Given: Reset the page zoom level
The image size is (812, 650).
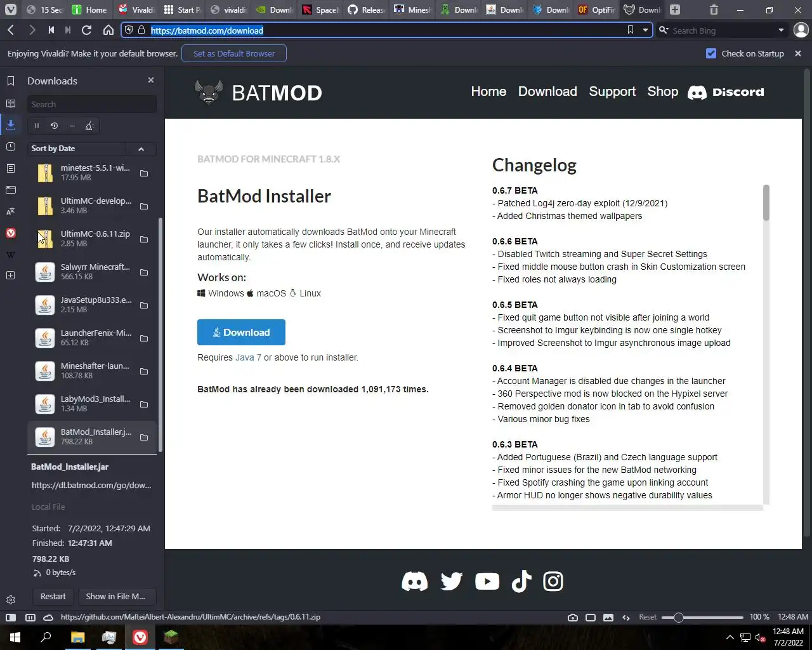Looking at the screenshot, I should tap(648, 617).
